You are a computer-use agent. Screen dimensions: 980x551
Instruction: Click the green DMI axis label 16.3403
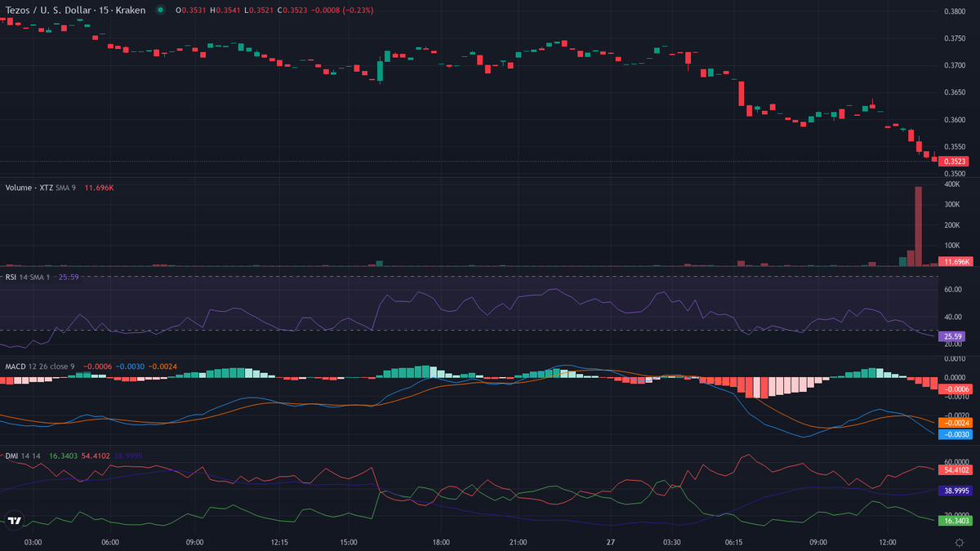955,519
